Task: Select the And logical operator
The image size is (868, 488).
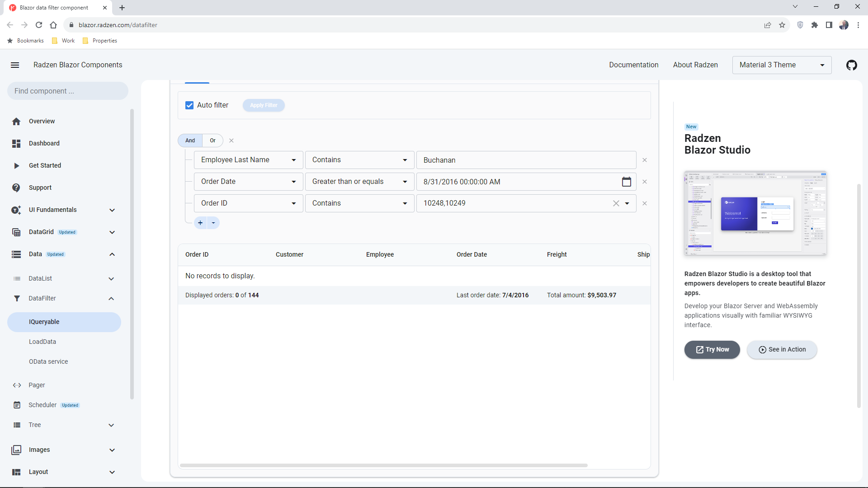Action: pos(190,141)
